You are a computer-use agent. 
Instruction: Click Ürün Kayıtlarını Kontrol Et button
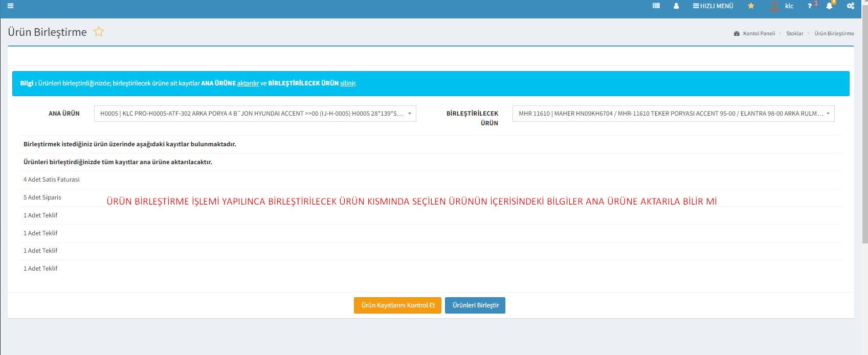397,305
